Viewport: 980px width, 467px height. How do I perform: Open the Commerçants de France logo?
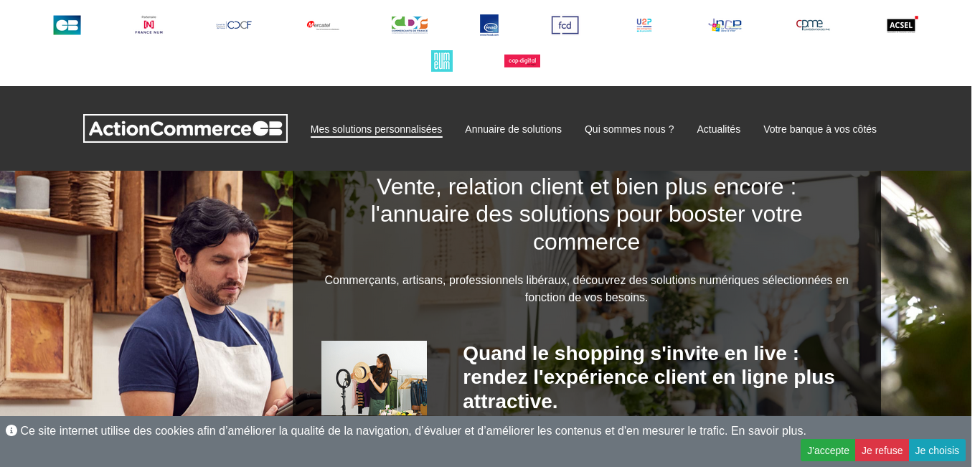click(410, 25)
